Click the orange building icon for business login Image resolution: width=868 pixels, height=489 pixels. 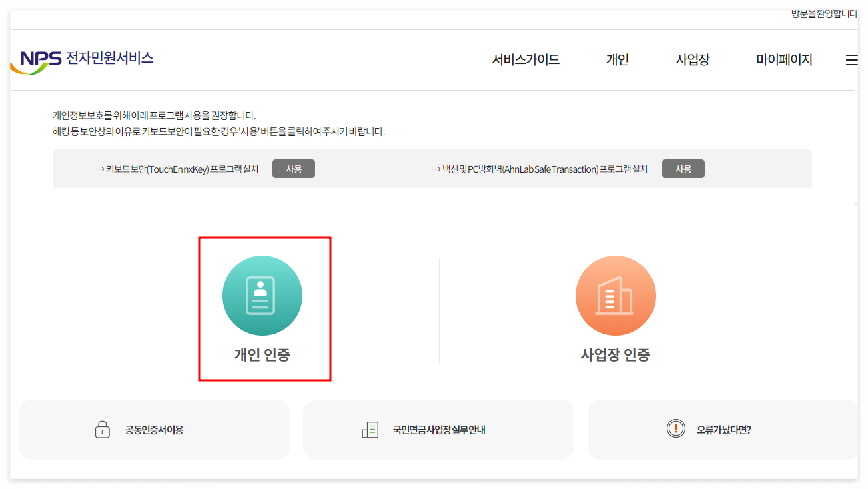point(615,295)
